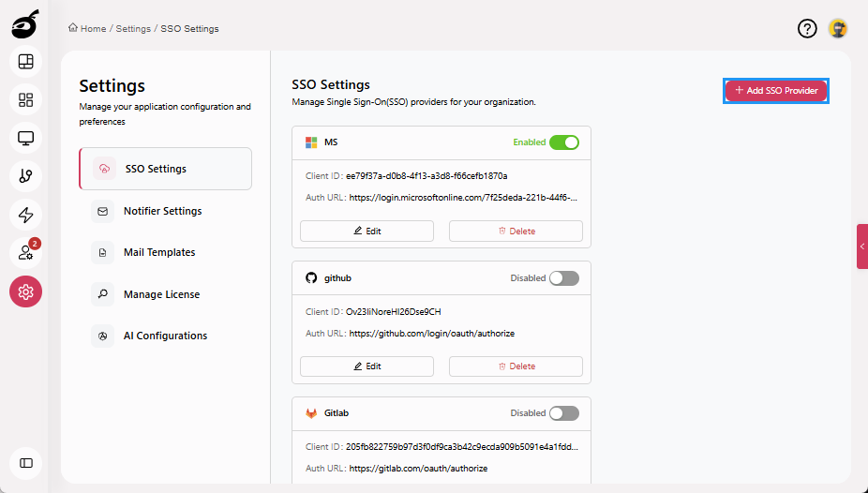Toggle sidebar panel icon at bottom left
Viewport: 868px width, 493px height.
point(25,463)
